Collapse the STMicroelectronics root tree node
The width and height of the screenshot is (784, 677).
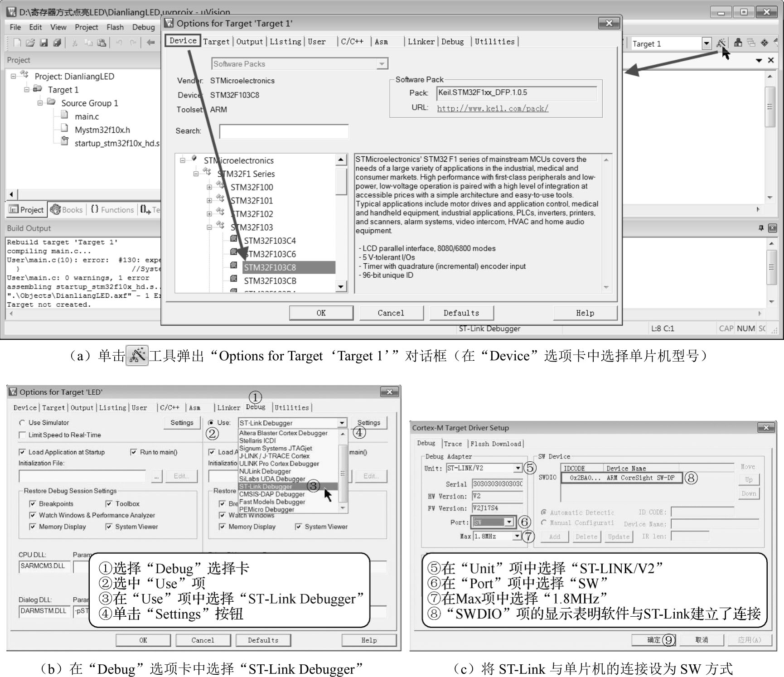pyautogui.click(x=183, y=160)
